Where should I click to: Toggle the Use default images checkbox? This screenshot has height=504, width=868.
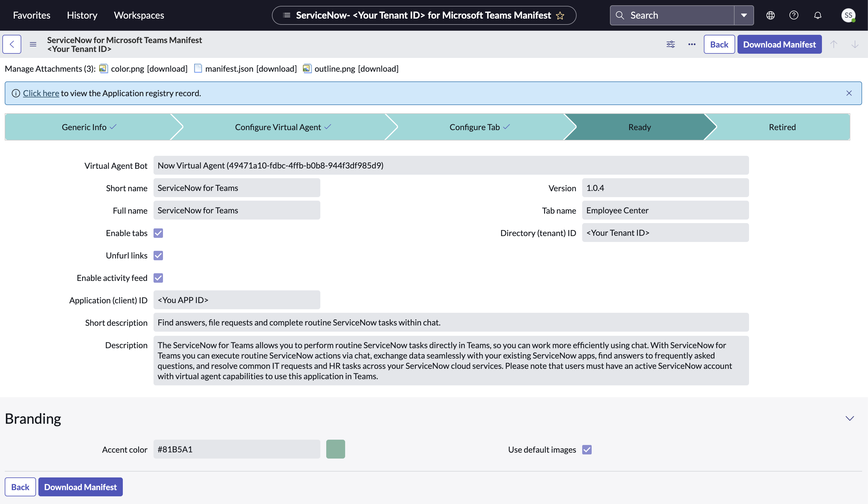click(x=587, y=450)
